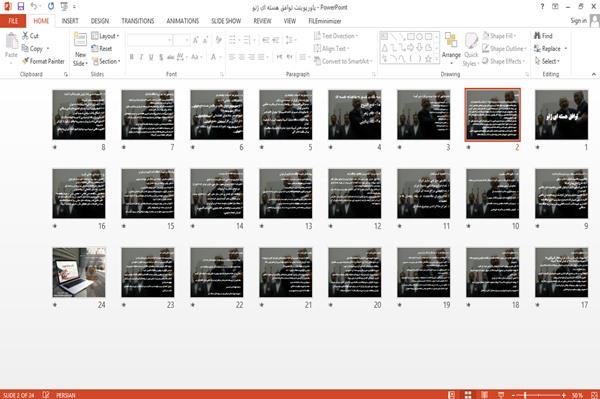
Task: Switch to the ANIMATIONS tab
Action: pos(183,21)
